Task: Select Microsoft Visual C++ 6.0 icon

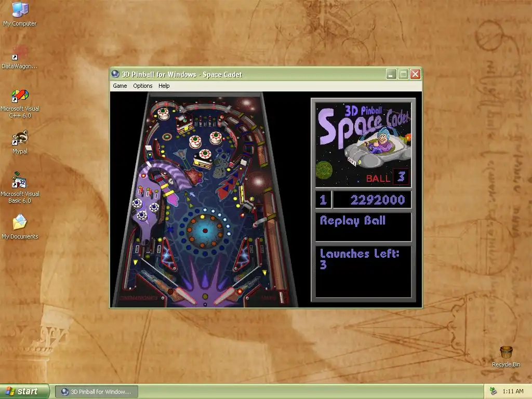Action: (20, 103)
